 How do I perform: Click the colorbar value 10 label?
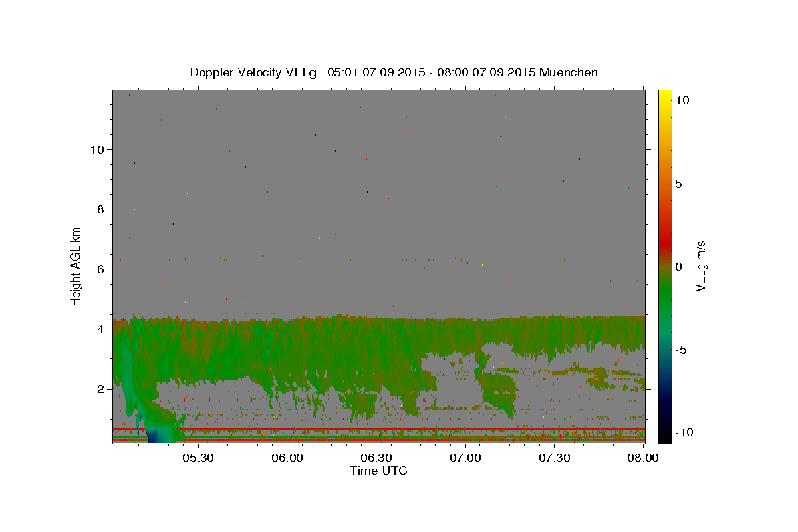point(682,100)
